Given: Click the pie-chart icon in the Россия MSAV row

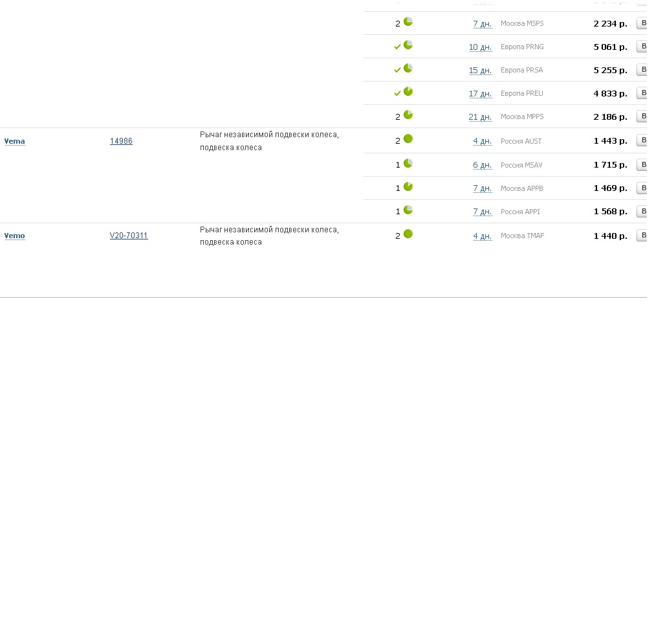Looking at the screenshot, I should point(408,162).
